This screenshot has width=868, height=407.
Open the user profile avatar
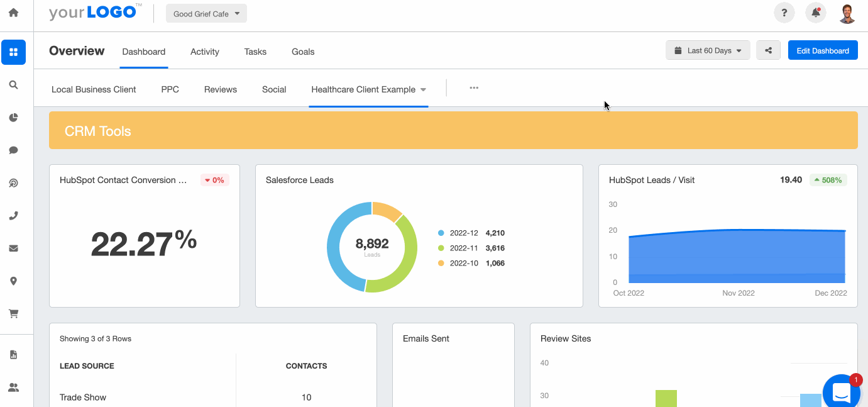point(847,13)
